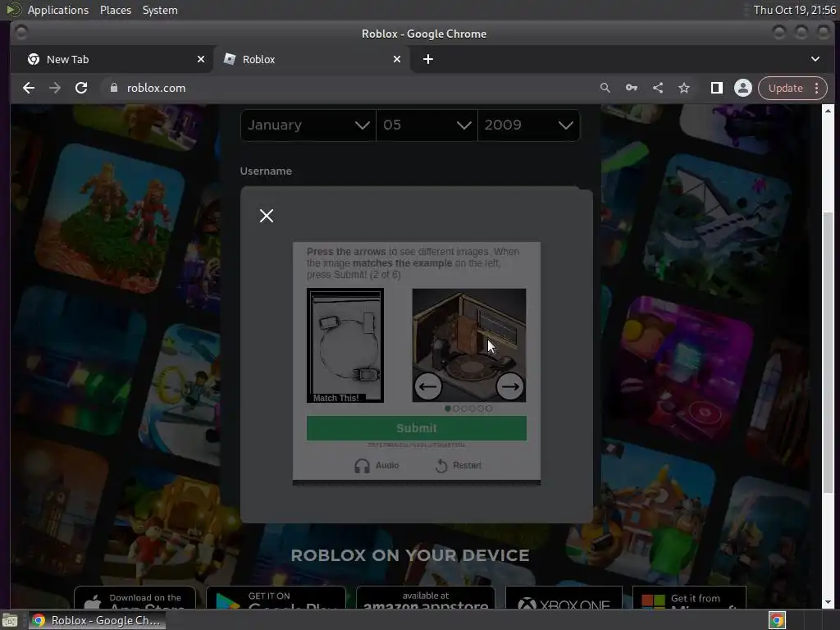Click the Chrome Update button
The width and height of the screenshot is (840, 630).
pyautogui.click(x=785, y=88)
